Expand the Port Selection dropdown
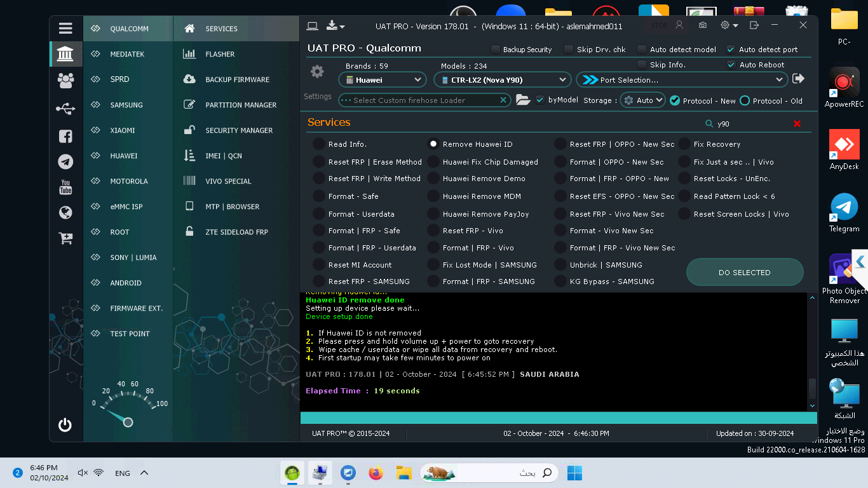The height and width of the screenshot is (488, 868). point(682,79)
